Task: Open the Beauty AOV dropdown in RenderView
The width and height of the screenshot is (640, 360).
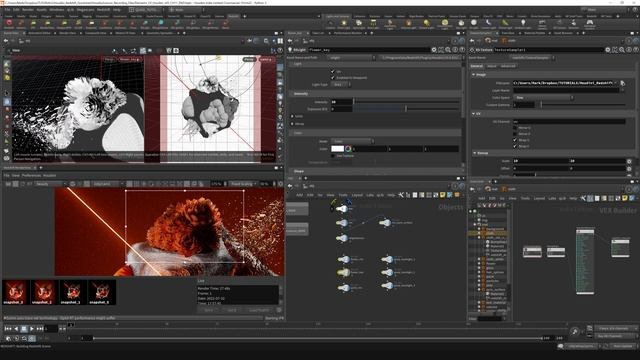Action: click(x=50, y=184)
